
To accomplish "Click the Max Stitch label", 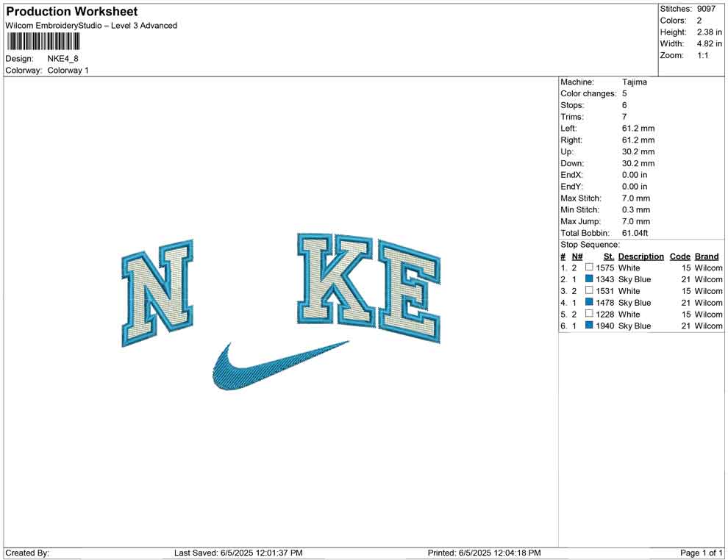I will (x=580, y=198).
